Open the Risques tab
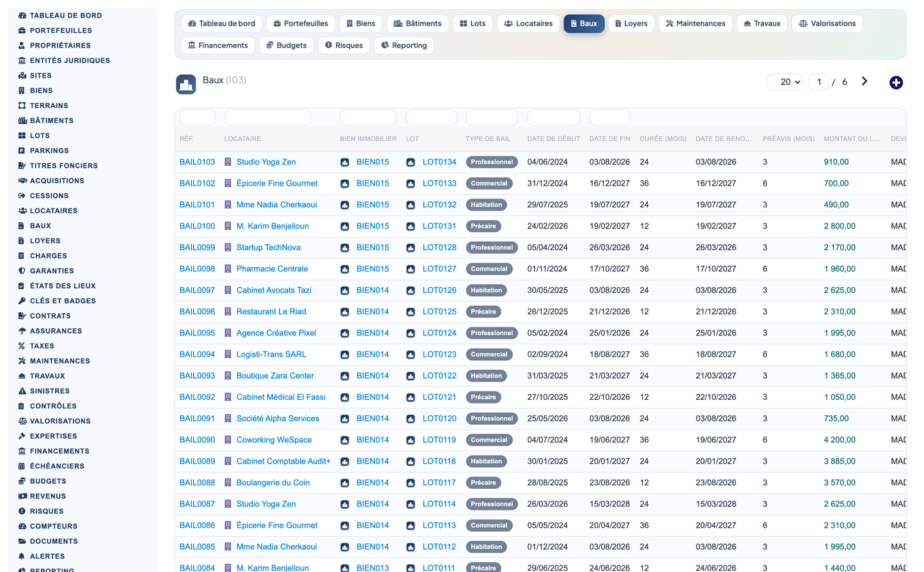 343,45
